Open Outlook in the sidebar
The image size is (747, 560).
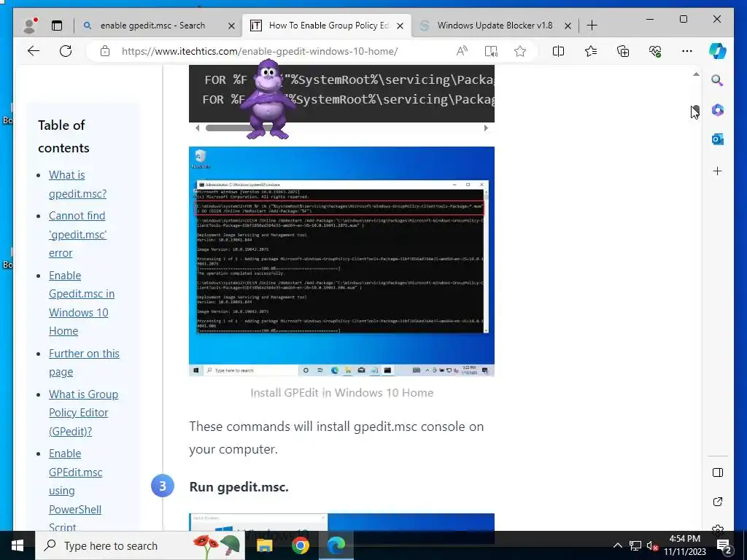point(718,139)
